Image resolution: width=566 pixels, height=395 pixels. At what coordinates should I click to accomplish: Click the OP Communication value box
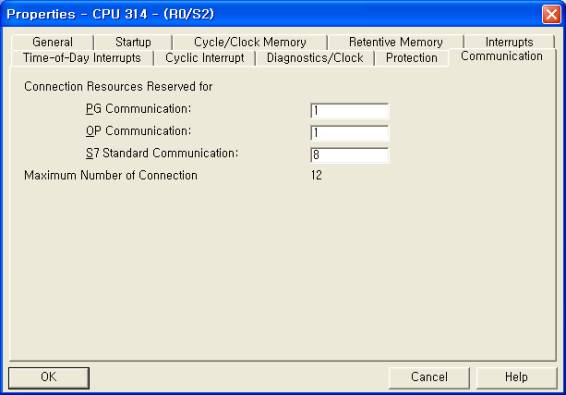pyautogui.click(x=349, y=133)
